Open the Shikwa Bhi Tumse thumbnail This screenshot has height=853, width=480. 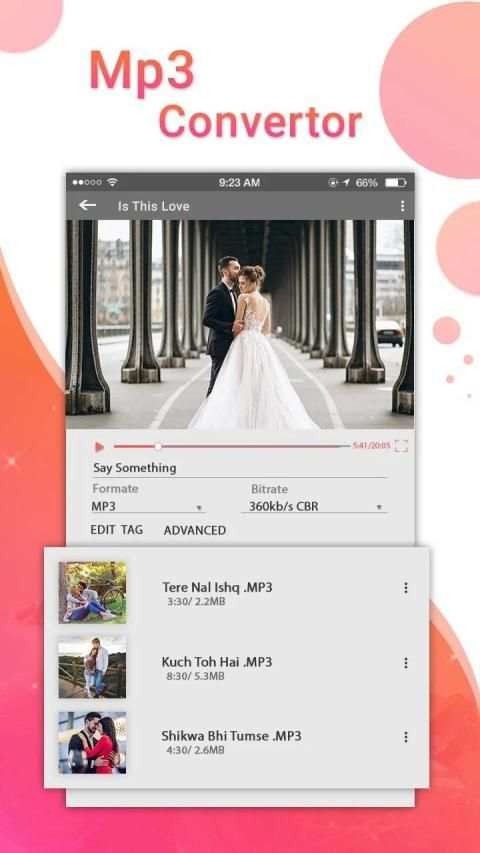[x=93, y=742]
